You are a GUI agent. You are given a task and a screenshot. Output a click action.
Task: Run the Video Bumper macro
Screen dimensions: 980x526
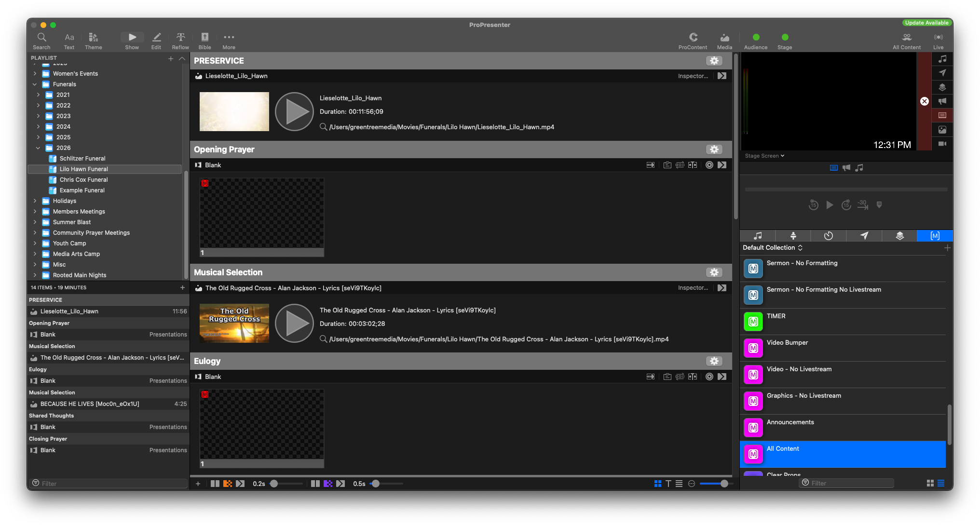pyautogui.click(x=753, y=348)
